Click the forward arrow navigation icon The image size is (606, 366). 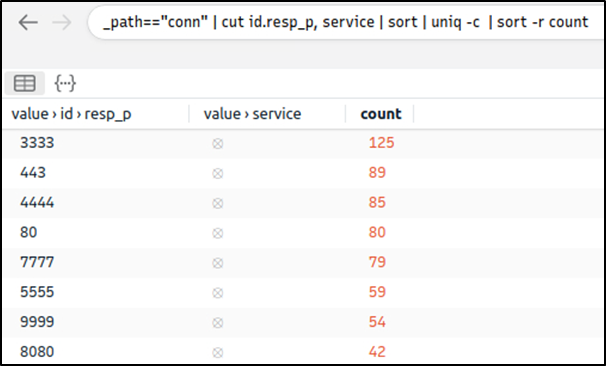coord(62,23)
